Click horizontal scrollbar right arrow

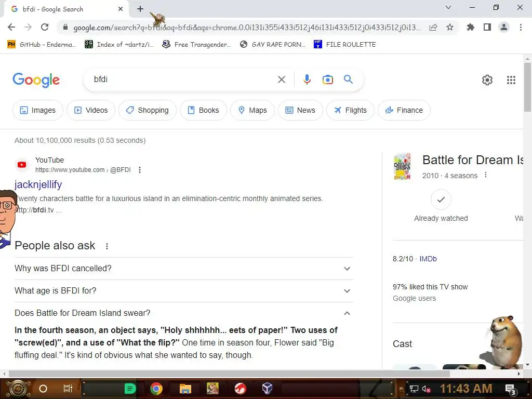pyautogui.click(x=519, y=374)
